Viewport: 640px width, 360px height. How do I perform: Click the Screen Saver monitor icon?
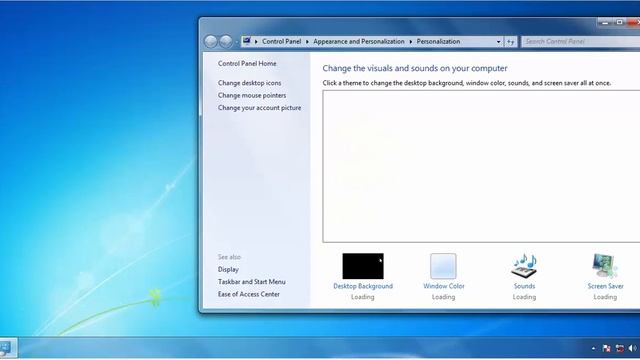605,266
